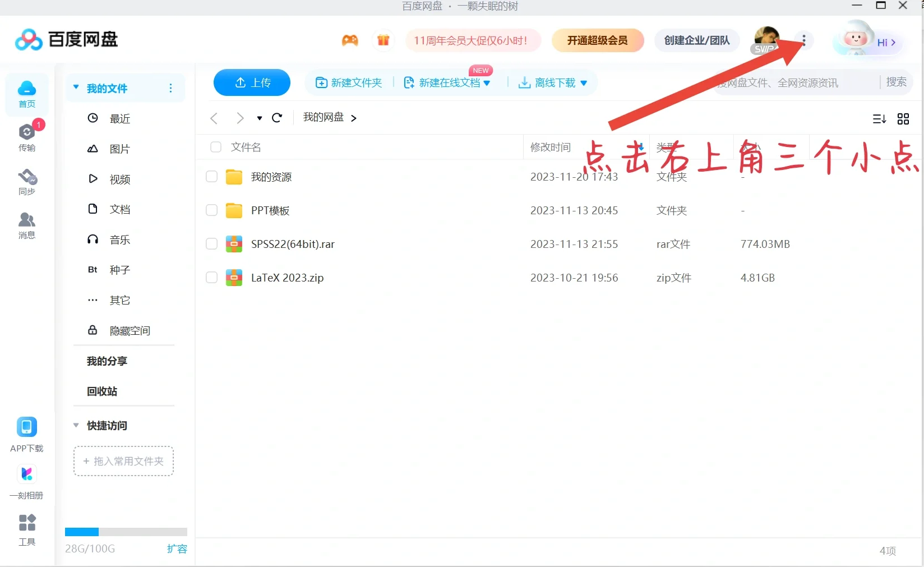Select all files via header checkbox
The width and height of the screenshot is (924, 567).
[x=216, y=147]
